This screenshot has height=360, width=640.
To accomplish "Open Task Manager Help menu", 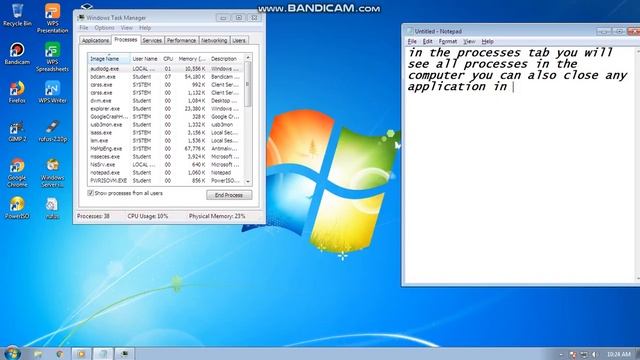I will coord(145,28).
